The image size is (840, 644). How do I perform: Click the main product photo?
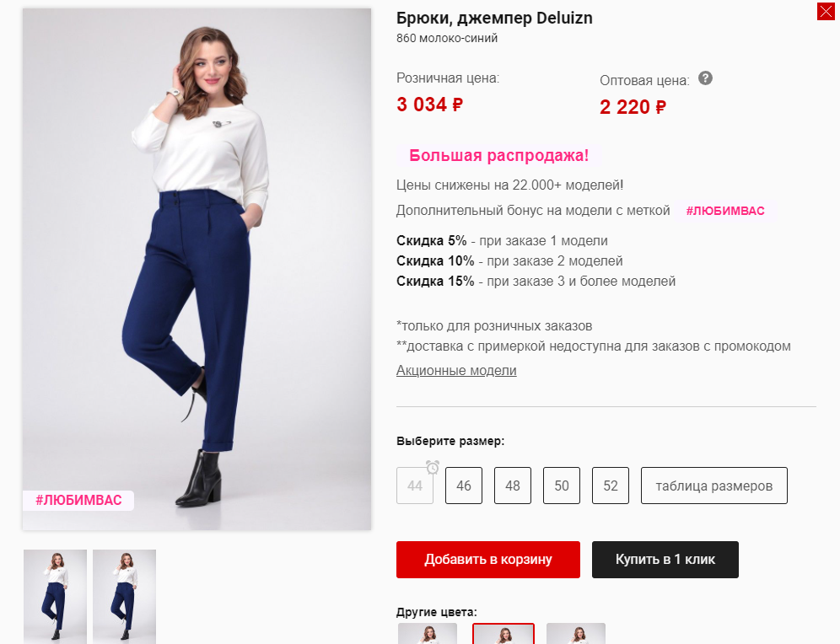pyautogui.click(x=197, y=270)
